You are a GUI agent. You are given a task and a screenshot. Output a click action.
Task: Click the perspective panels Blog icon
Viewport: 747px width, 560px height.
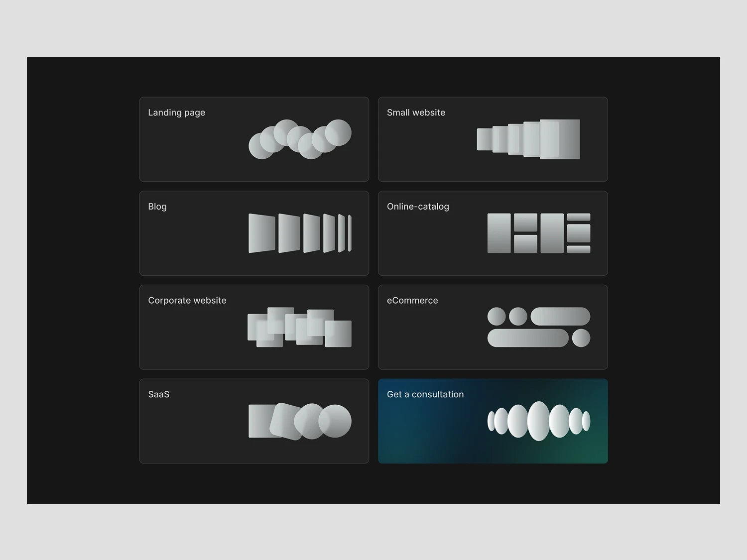point(300,233)
